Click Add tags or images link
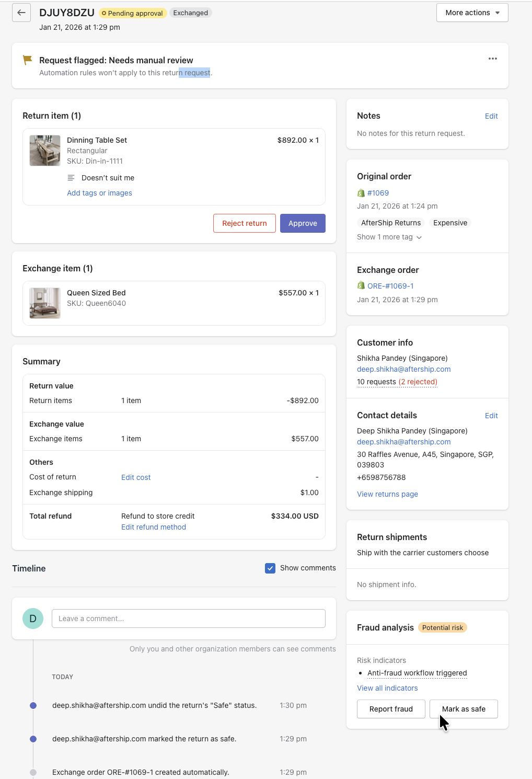 [99, 193]
